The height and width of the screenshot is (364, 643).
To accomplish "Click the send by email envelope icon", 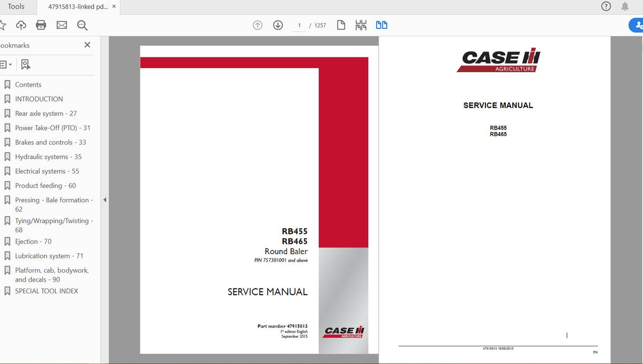I will (x=62, y=25).
